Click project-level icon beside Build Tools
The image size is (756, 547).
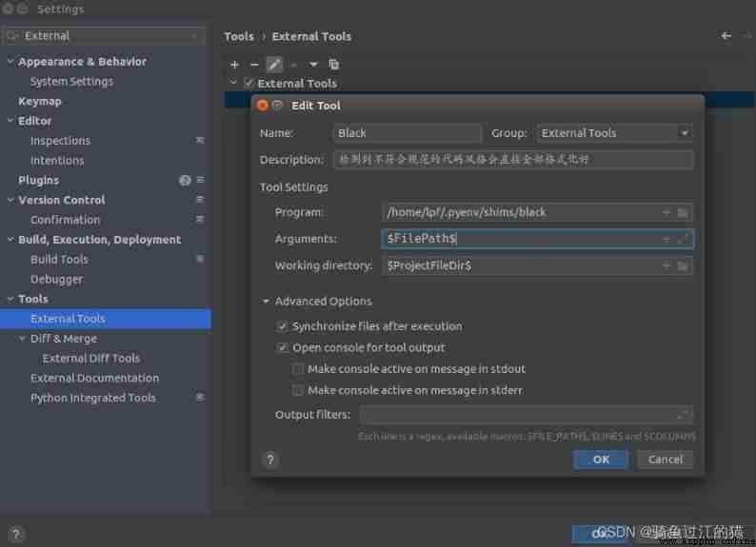point(200,259)
